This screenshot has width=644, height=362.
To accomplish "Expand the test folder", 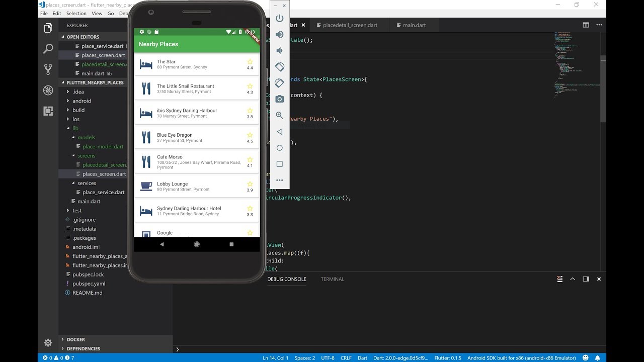I will [x=77, y=211].
